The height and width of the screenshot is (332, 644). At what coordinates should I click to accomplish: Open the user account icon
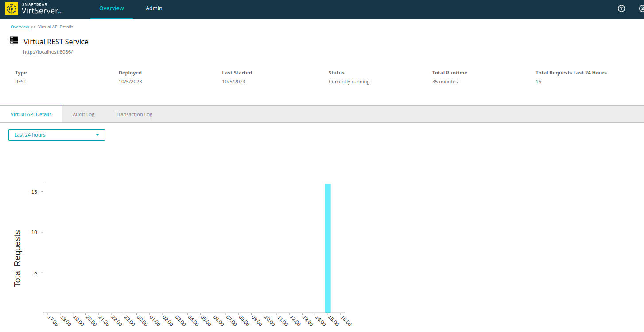[x=641, y=8]
